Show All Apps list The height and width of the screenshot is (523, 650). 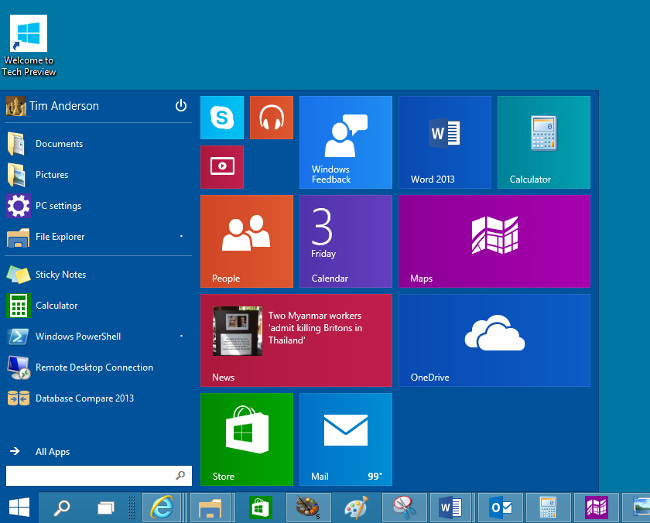[39, 451]
